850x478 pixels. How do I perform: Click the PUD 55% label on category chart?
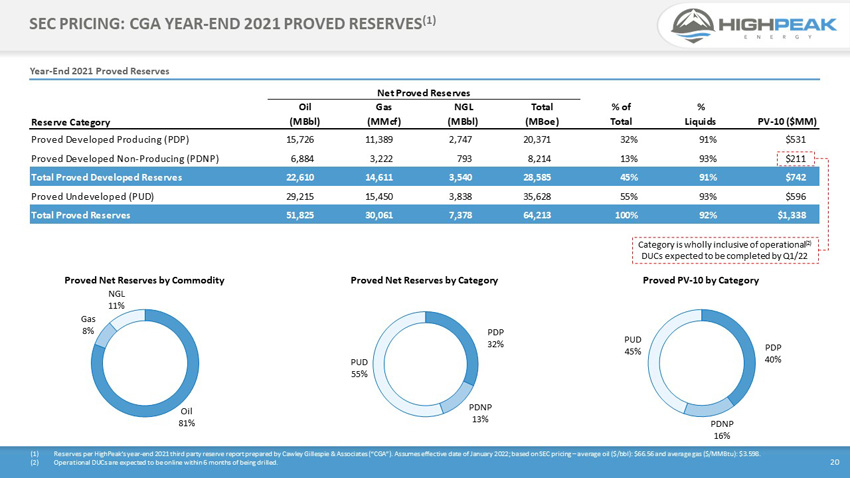(x=359, y=368)
